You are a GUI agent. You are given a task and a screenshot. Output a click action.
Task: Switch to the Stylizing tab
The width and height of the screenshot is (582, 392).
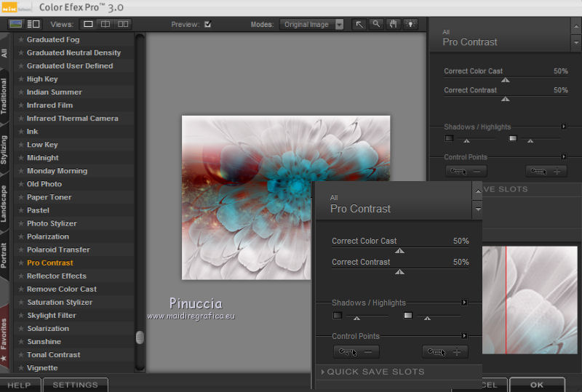pos(4,150)
